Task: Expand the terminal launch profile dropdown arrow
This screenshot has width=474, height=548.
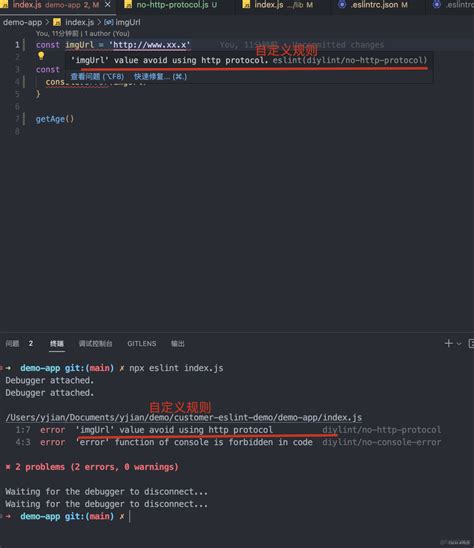Action: click(459, 344)
